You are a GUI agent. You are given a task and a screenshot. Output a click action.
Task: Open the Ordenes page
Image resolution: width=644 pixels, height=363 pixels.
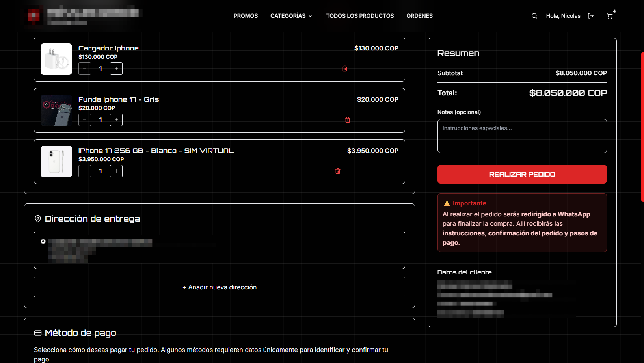click(419, 16)
